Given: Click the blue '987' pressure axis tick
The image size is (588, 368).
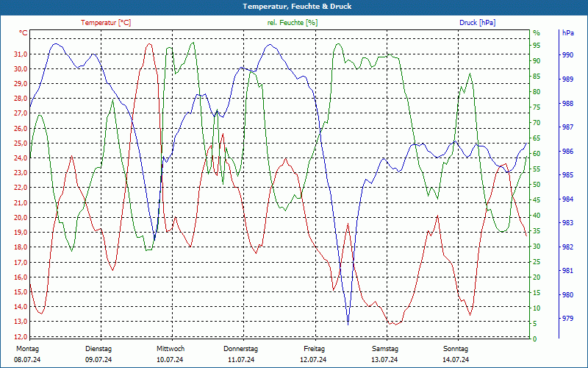Looking at the screenshot, I should tap(568, 127).
